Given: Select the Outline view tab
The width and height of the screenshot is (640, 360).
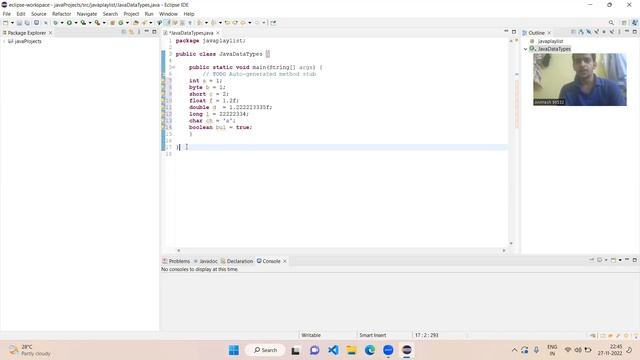Looking at the screenshot, I should point(536,33).
